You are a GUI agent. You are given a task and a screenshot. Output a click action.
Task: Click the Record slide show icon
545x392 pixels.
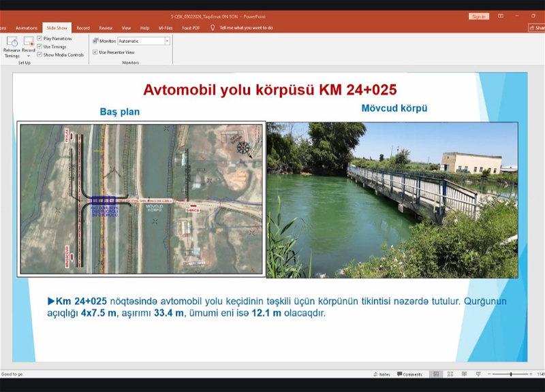[29, 42]
